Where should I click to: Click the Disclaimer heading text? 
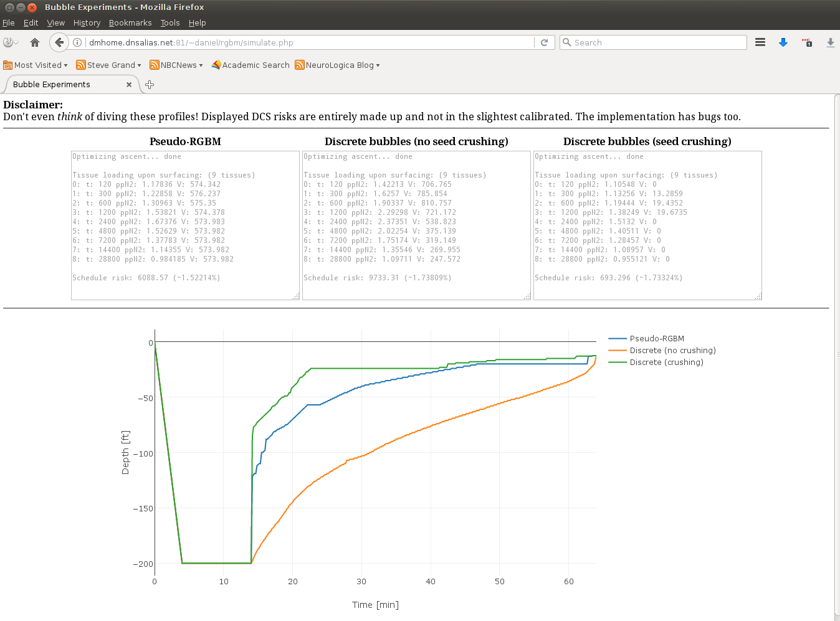coord(33,105)
